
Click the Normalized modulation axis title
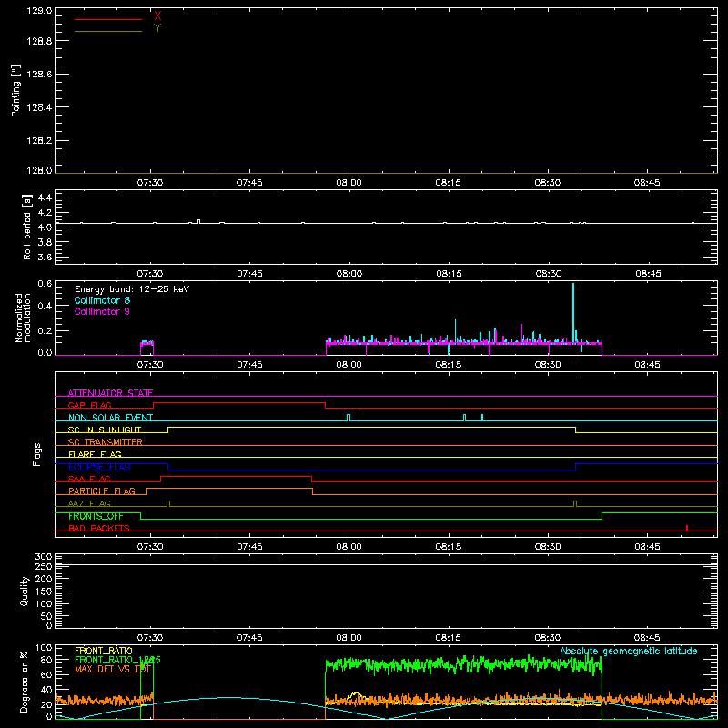pos(22,318)
